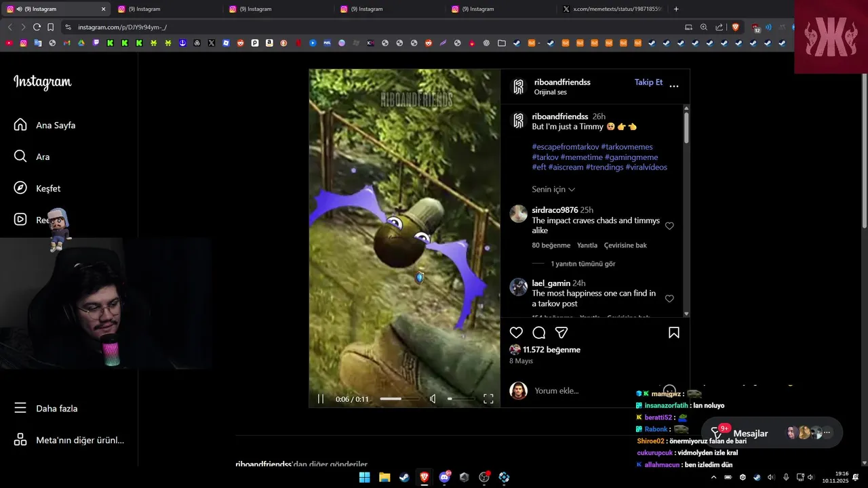Switch to the x.com memetexts tab
This screenshot has width=868, height=488.
tap(612, 9)
